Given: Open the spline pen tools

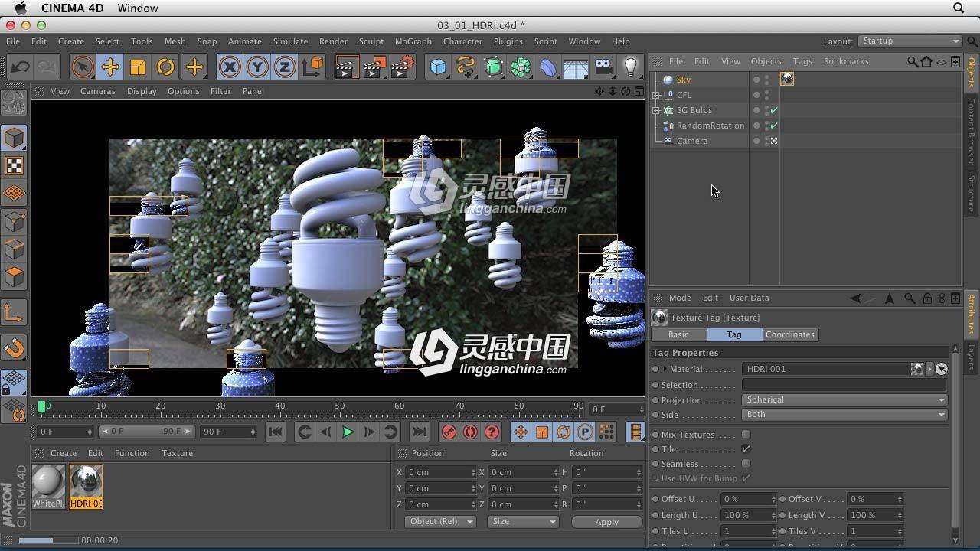Looking at the screenshot, I should coord(465,67).
